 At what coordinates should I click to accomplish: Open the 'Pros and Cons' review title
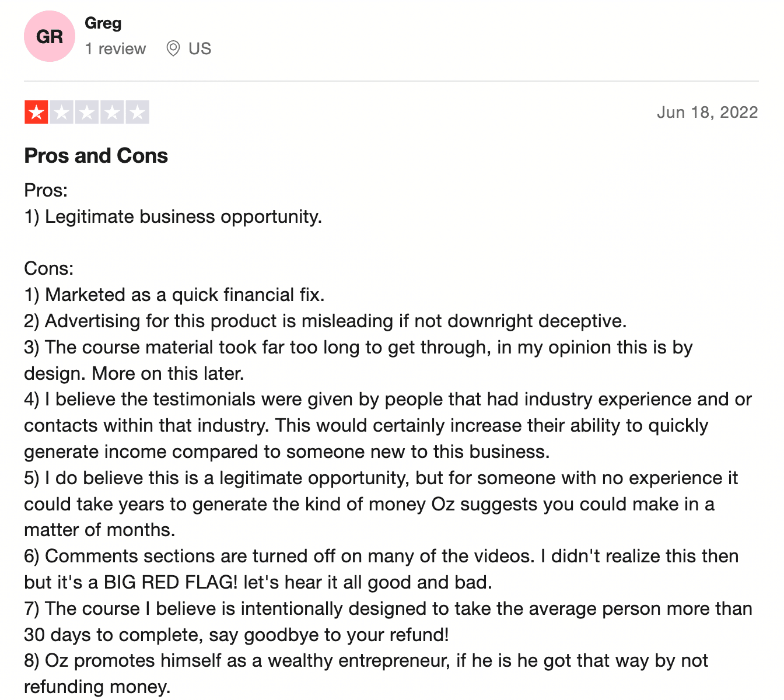pos(96,156)
